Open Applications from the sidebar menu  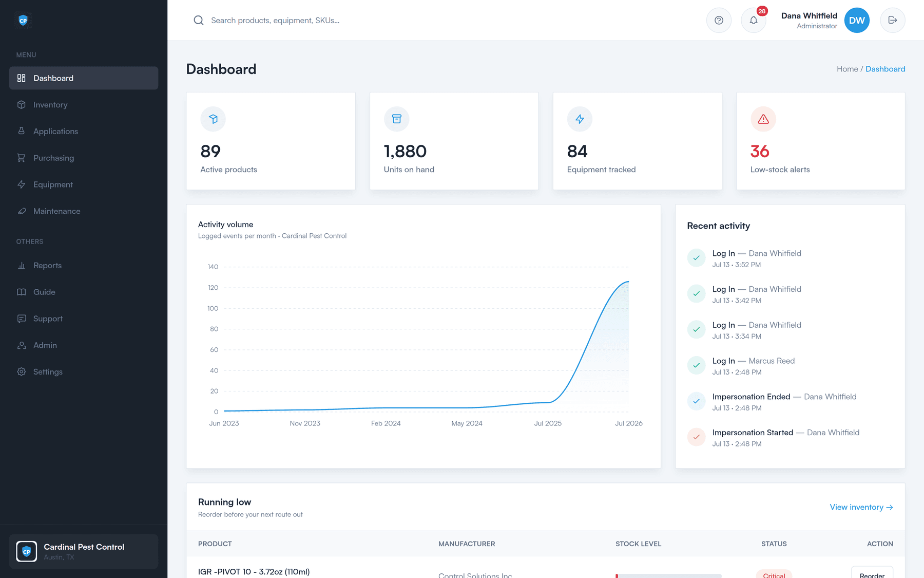[x=84, y=131]
